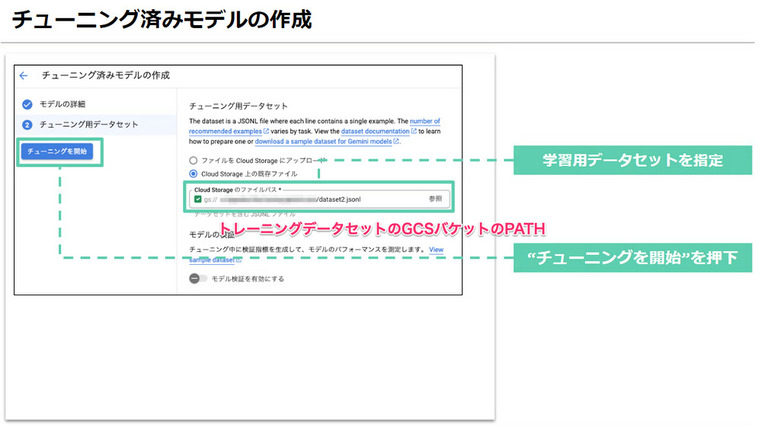Select ファイルを Cloud Storage にアップロード radio option

point(193,160)
